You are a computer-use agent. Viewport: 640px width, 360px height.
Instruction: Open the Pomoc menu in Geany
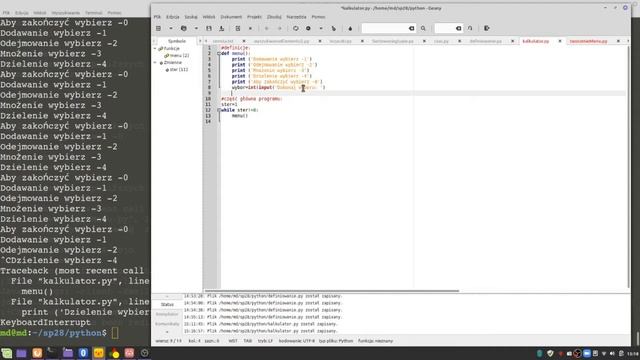(318, 17)
